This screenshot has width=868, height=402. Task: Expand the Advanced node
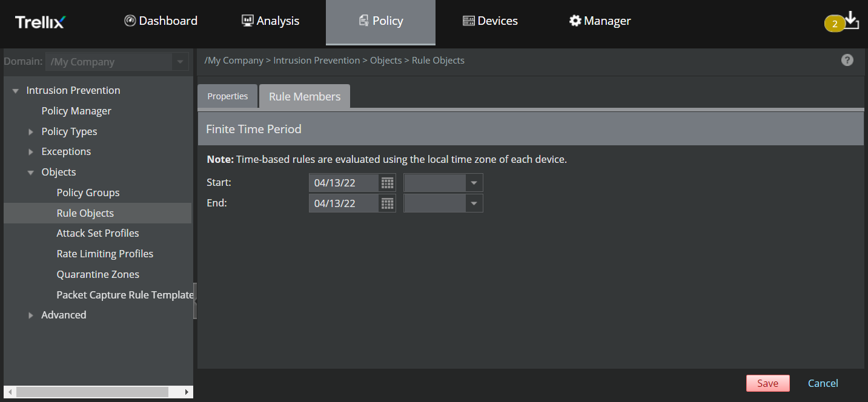coord(31,315)
